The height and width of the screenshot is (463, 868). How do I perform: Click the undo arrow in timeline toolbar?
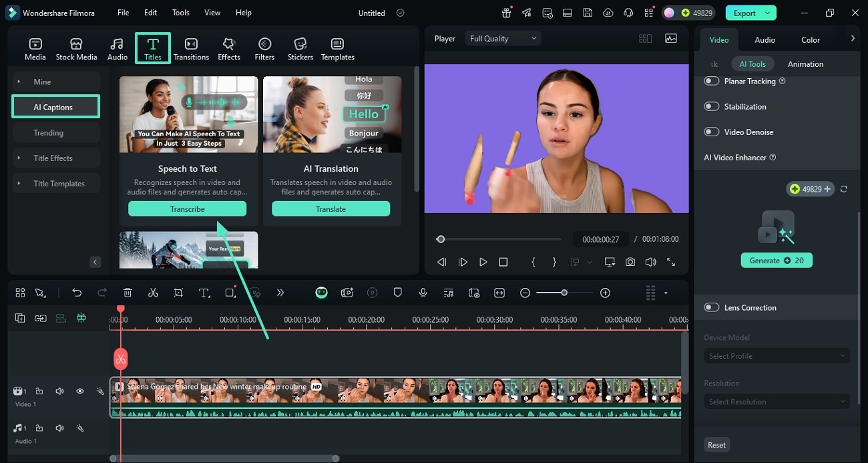[x=77, y=293]
